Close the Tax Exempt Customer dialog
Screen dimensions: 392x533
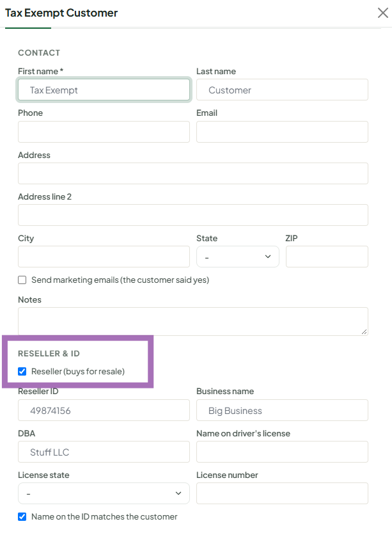coord(383,13)
